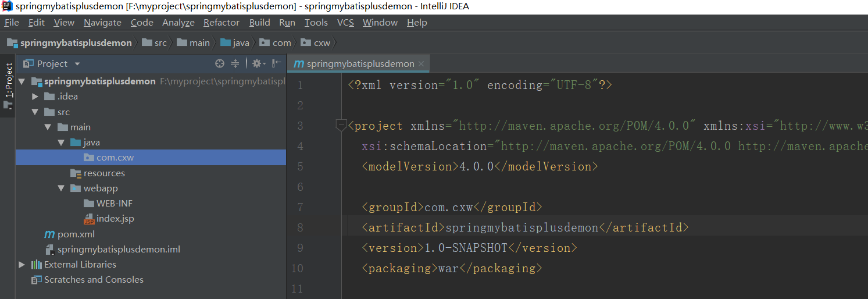Collapse the java folder
868x299 pixels.
[61, 142]
